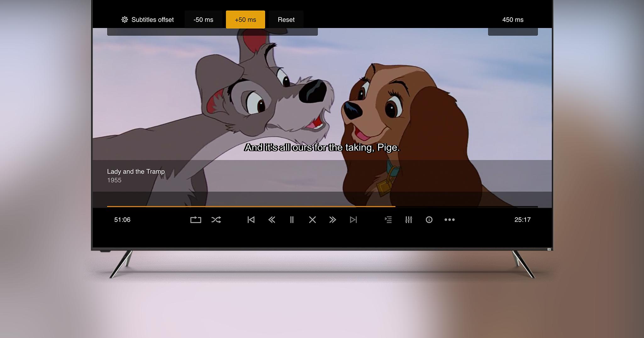Click the subtitles offset gear icon
This screenshot has height=338, width=644.
point(125,20)
